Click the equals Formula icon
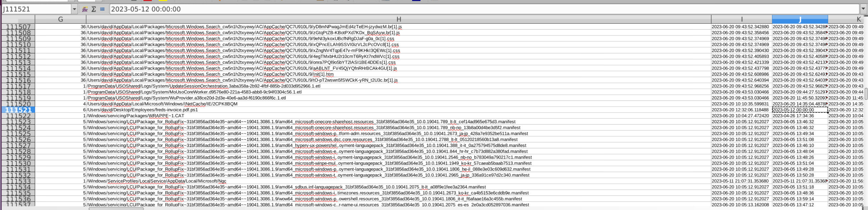This screenshot has width=868, height=210. pos(102,9)
